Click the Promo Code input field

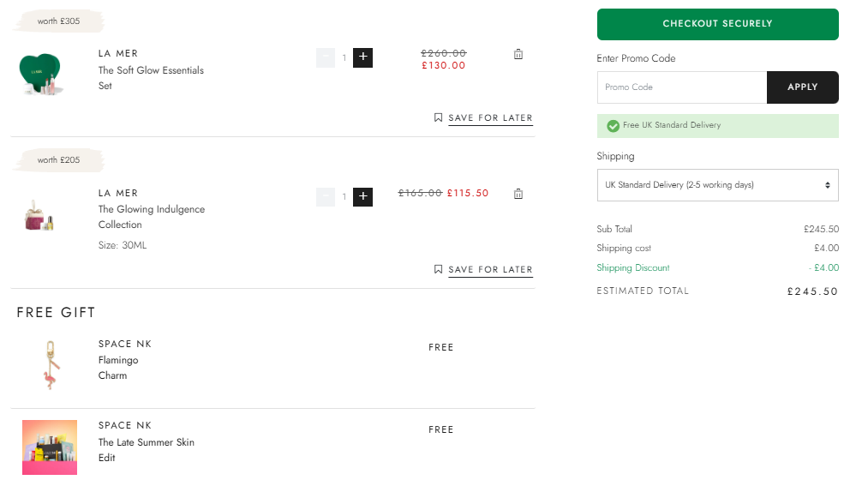[682, 87]
